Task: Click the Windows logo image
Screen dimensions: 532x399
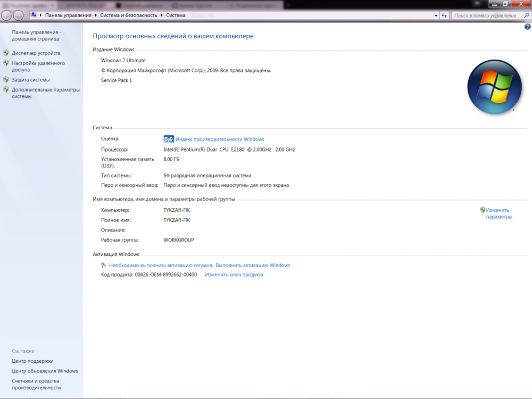Action: tap(494, 87)
